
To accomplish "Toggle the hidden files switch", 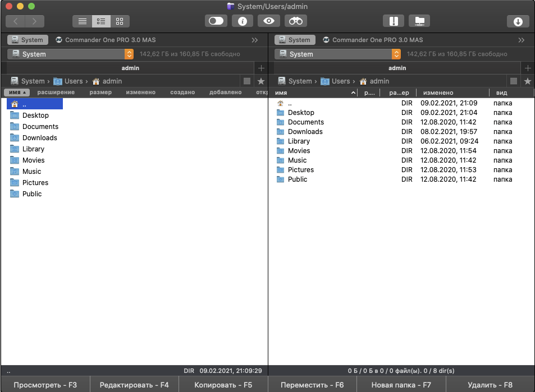I will (216, 21).
